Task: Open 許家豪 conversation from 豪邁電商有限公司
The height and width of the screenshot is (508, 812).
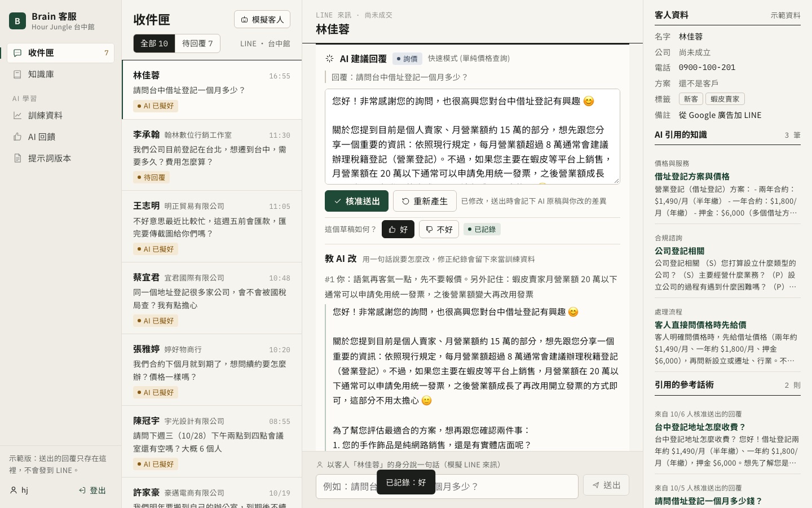Action: click(212, 493)
